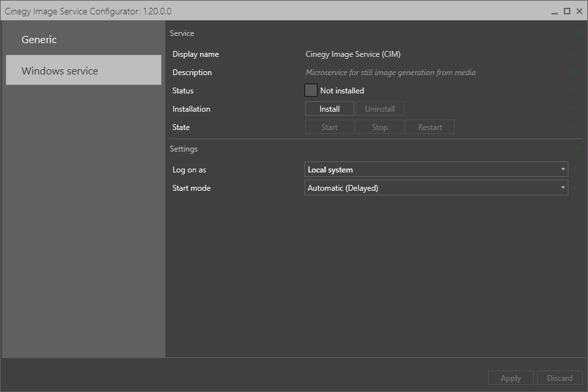This screenshot has height=392, width=588.
Task: Click the Start service button
Action: 329,127
